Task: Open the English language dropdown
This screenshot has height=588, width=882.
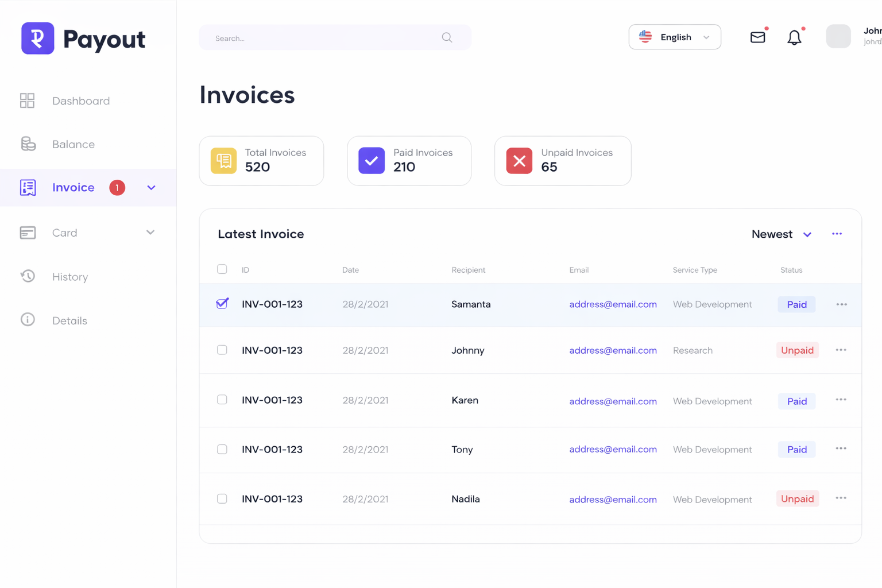Action: [674, 37]
